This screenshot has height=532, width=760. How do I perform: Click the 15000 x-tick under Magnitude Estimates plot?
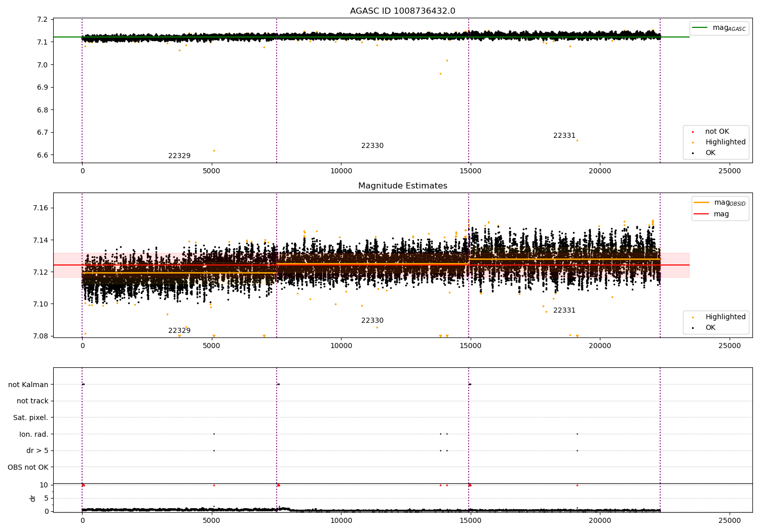[x=471, y=346]
